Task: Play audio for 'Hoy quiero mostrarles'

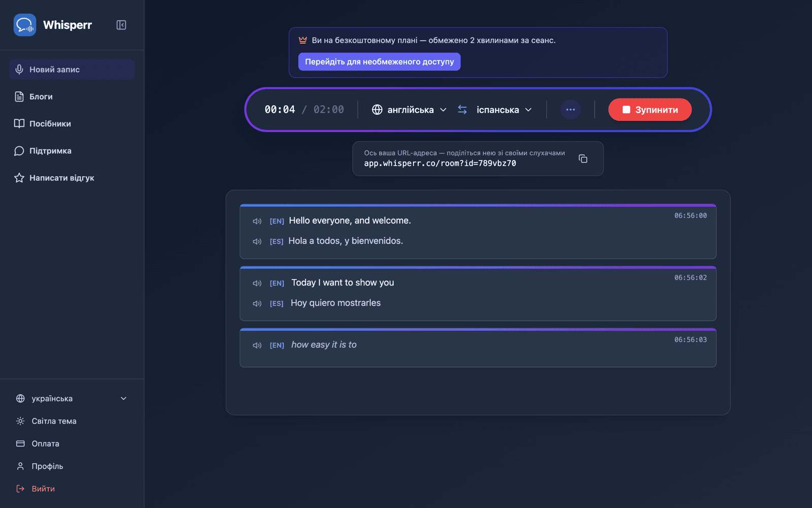Action: [257, 303]
